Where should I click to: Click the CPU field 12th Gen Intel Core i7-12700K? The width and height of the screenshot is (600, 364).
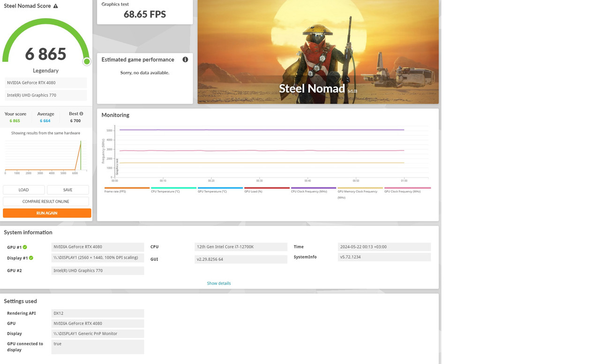pyautogui.click(x=241, y=247)
